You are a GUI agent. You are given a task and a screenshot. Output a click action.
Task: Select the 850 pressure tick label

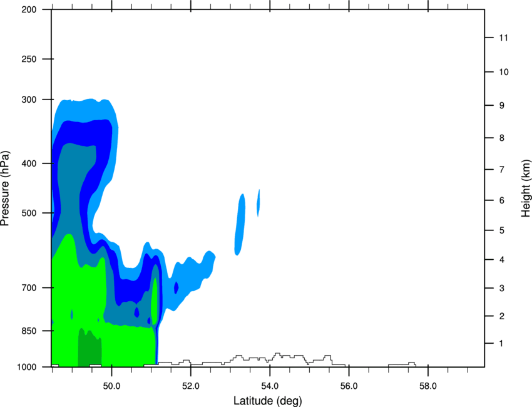click(29, 331)
